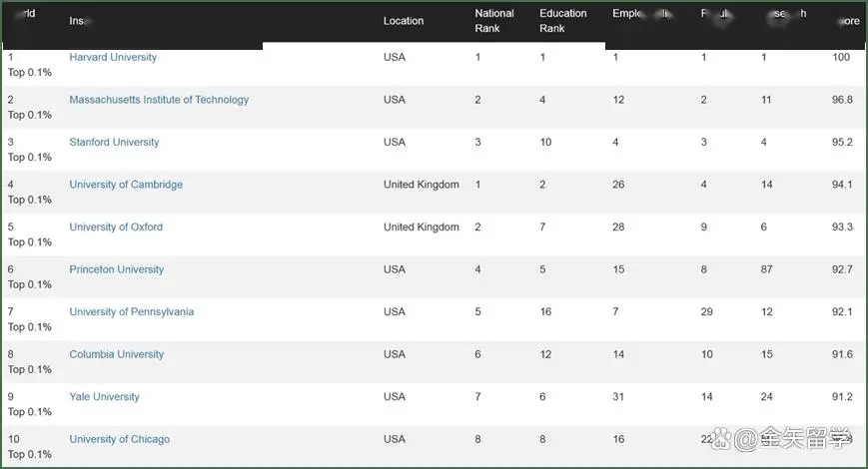Screen dimensions: 868x469
Task: Click Pennsylvania's education rank 16
Action: pyautogui.click(x=545, y=312)
